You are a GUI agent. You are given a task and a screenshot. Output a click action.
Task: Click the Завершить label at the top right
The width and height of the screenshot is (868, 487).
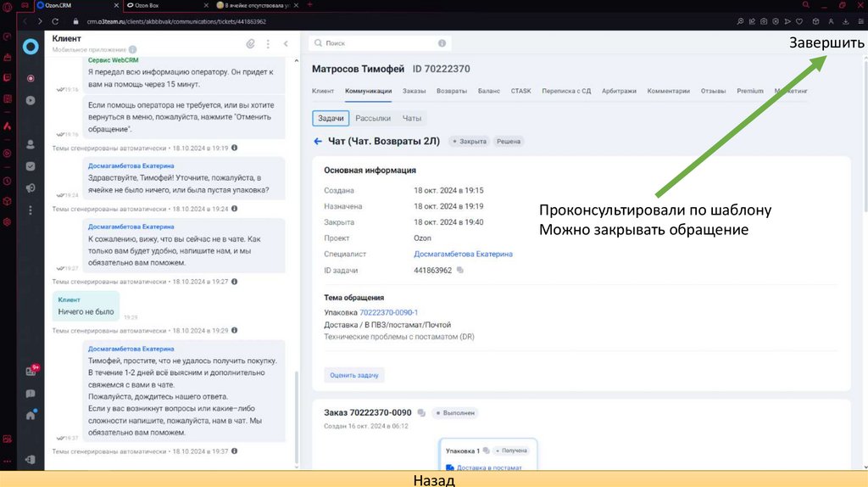coord(826,42)
